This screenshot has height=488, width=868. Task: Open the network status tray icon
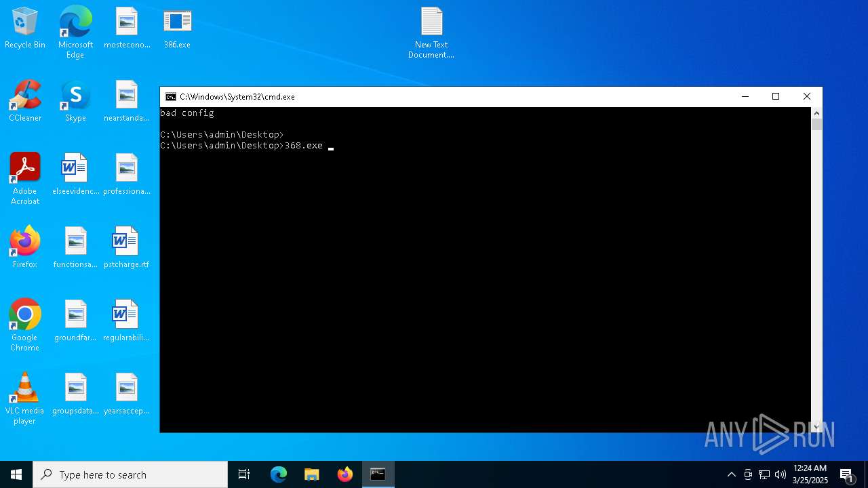pyautogui.click(x=764, y=474)
